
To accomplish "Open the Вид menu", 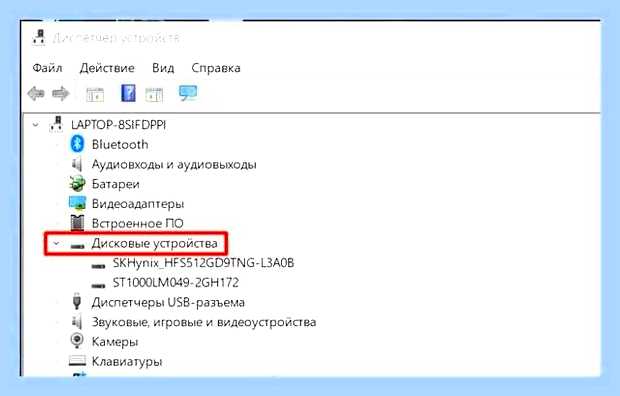I will (x=163, y=68).
